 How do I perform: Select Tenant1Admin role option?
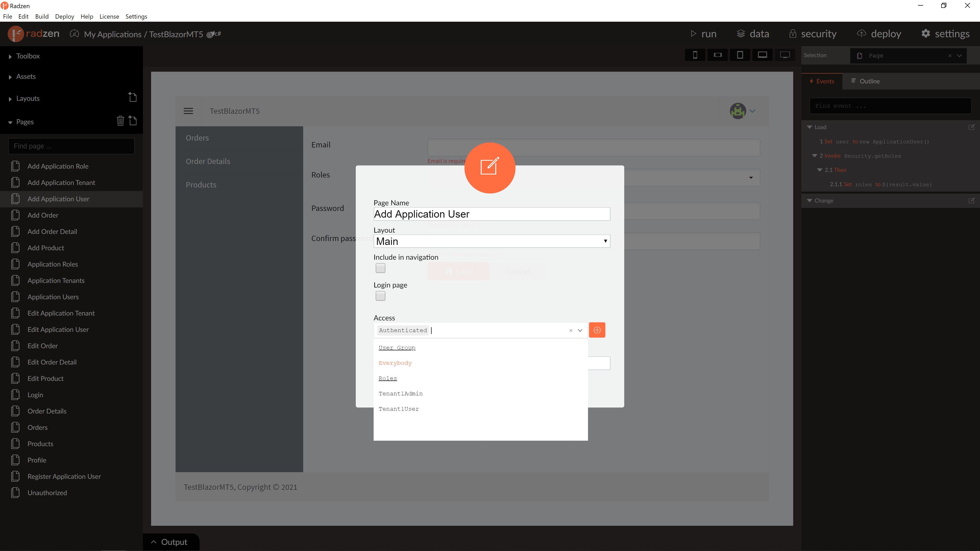(401, 393)
